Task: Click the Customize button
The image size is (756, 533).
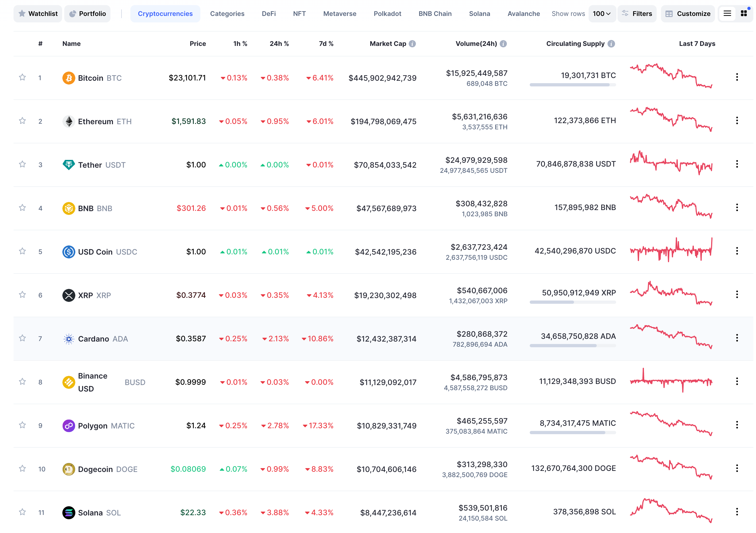Action: click(x=687, y=14)
